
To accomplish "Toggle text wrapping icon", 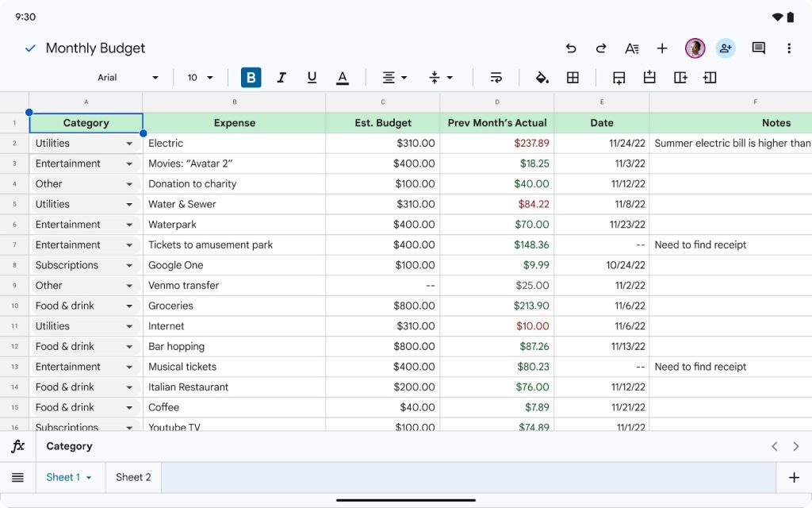I will 496,78.
